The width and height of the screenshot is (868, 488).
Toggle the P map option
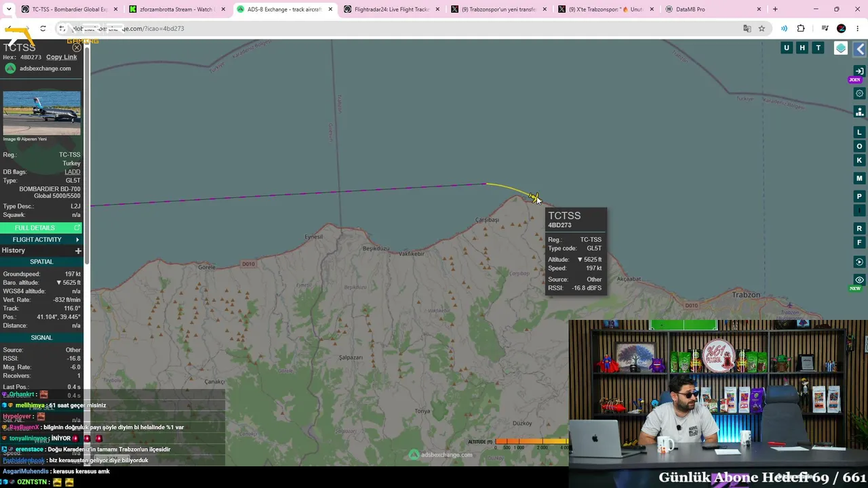tap(859, 197)
